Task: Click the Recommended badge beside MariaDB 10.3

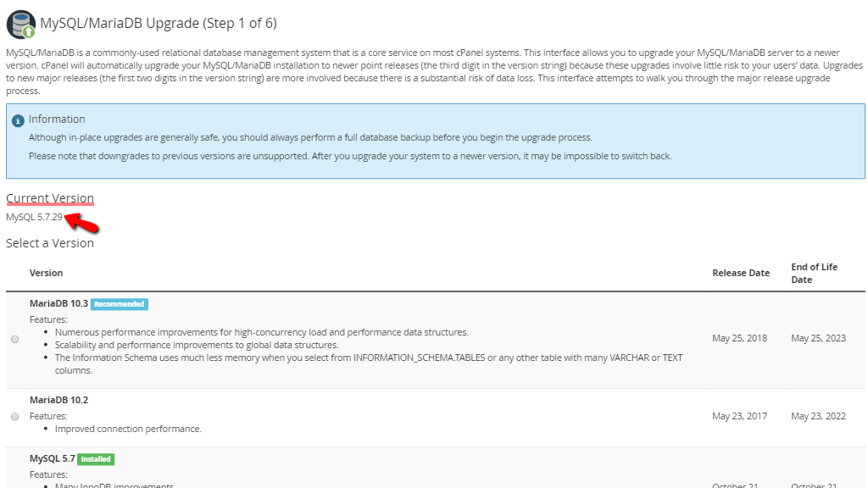Action: 119,304
